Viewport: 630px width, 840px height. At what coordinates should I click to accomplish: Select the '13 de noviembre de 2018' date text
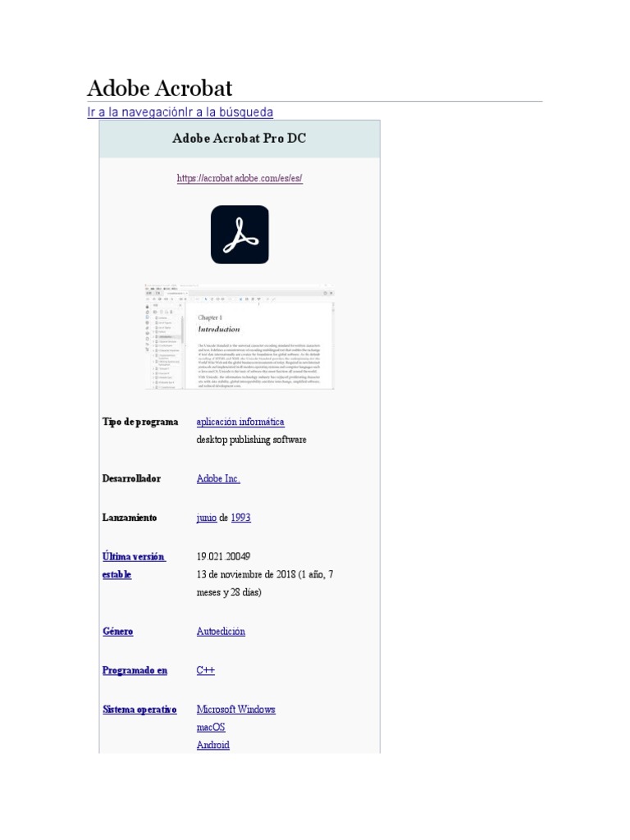(246, 573)
